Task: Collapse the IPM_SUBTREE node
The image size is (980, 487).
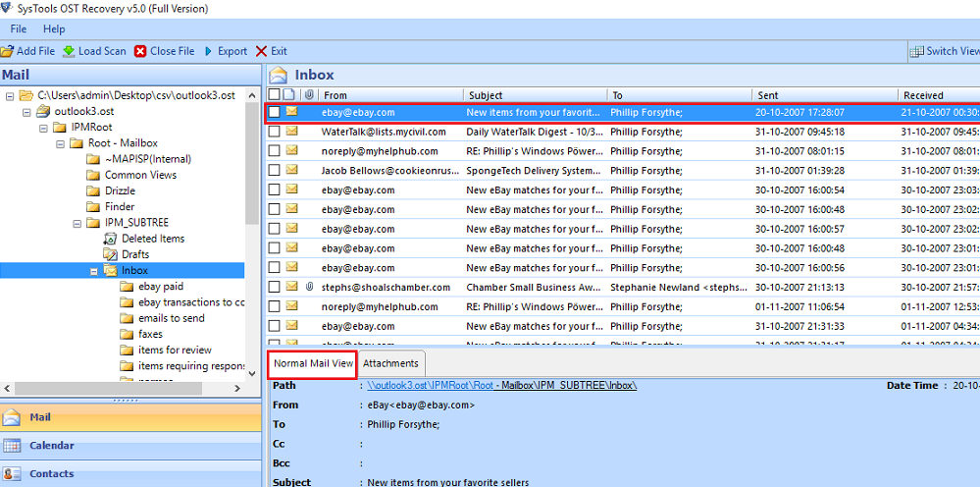Action: (77, 223)
